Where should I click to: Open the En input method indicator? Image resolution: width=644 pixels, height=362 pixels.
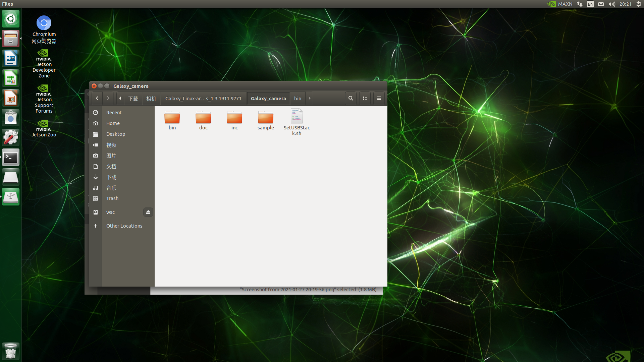coord(590,4)
